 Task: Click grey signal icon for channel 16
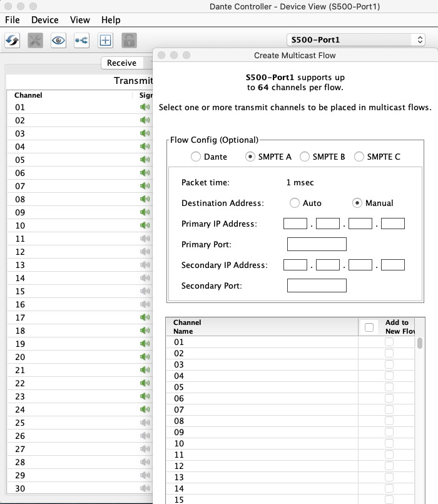click(145, 304)
